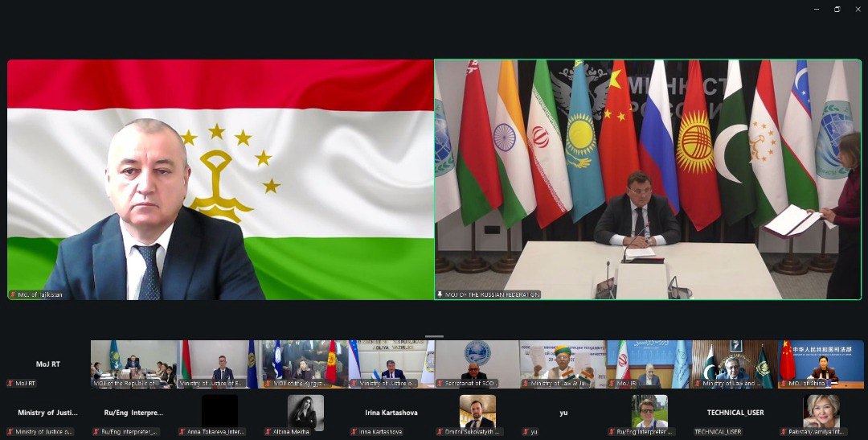Screen dimensions: 868x440
Task: Click the pin icon on Russian Federation video
Action: point(440,295)
